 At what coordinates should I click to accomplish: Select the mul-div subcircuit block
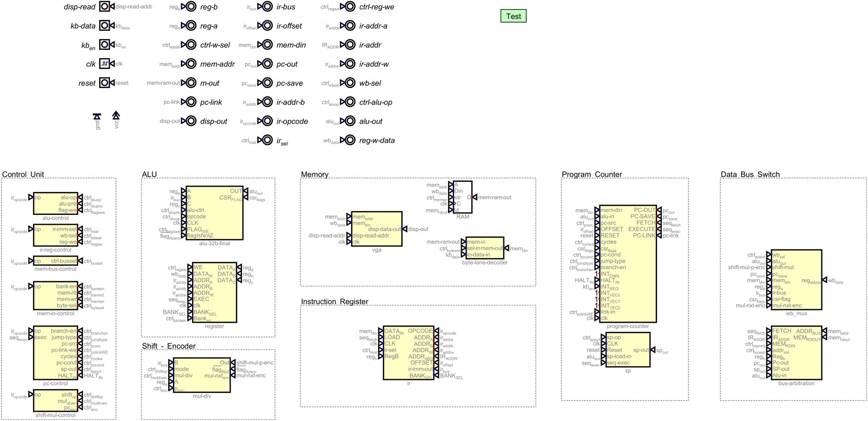pos(202,375)
